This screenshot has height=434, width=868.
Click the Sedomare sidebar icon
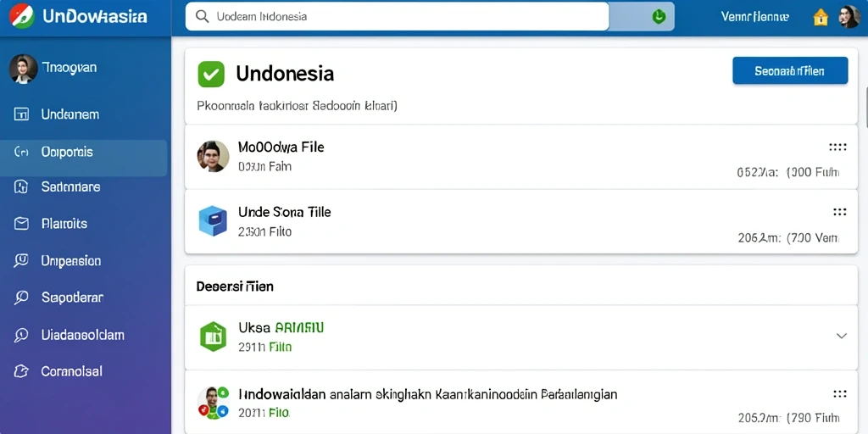click(x=20, y=187)
